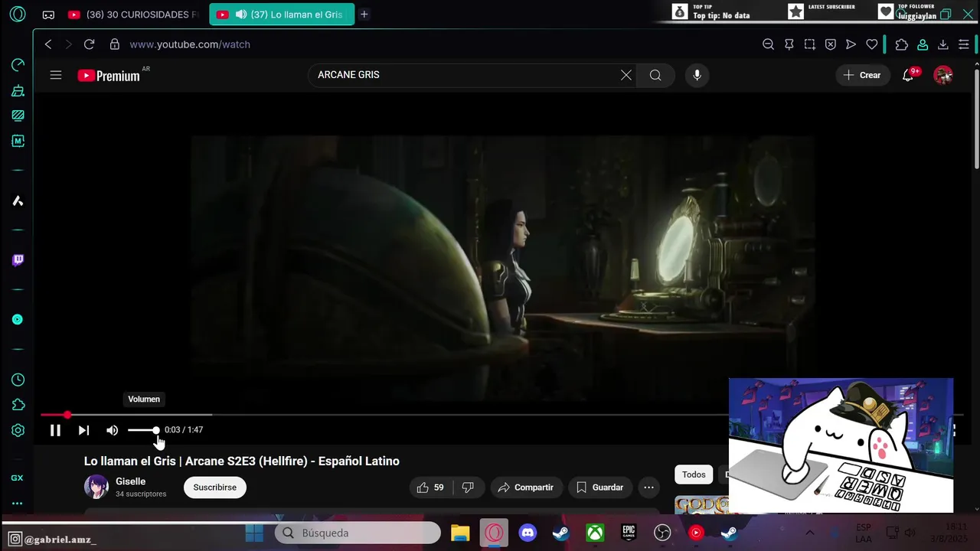Open the Giselle channel avatar
The width and height of the screenshot is (980, 551).
[96, 487]
